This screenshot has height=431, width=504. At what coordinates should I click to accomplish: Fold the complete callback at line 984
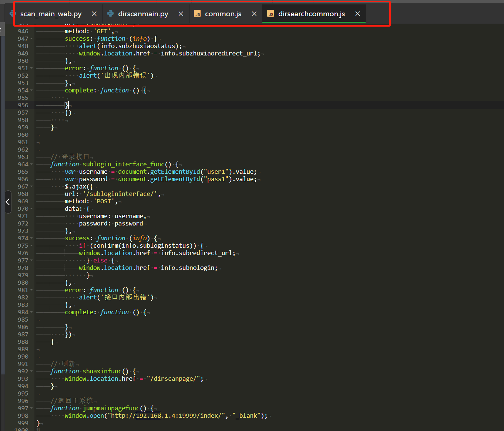31,312
